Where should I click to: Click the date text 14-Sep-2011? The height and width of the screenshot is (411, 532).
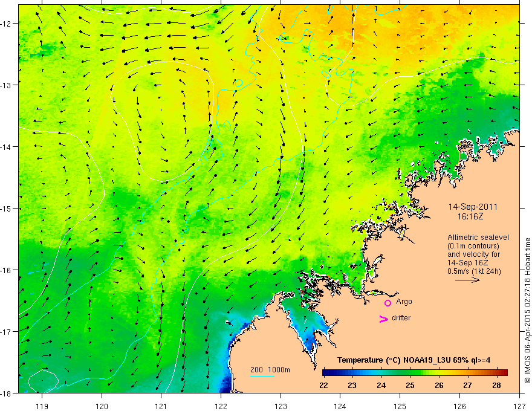(473, 207)
